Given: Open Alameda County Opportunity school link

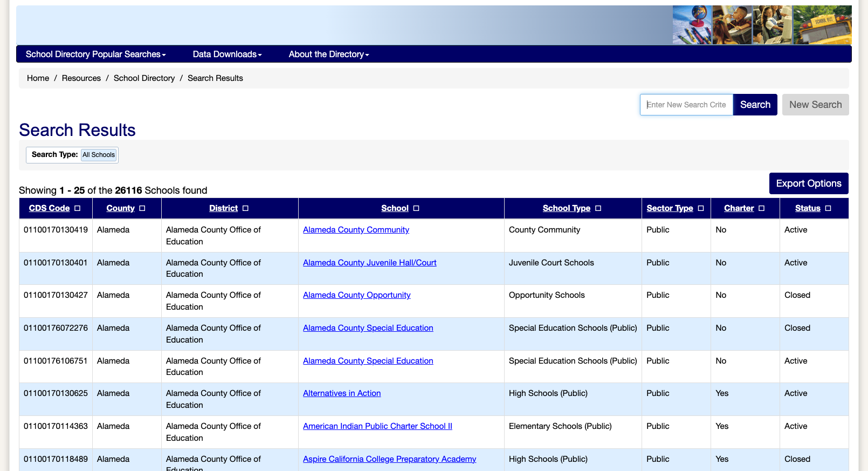Looking at the screenshot, I should [x=356, y=295].
